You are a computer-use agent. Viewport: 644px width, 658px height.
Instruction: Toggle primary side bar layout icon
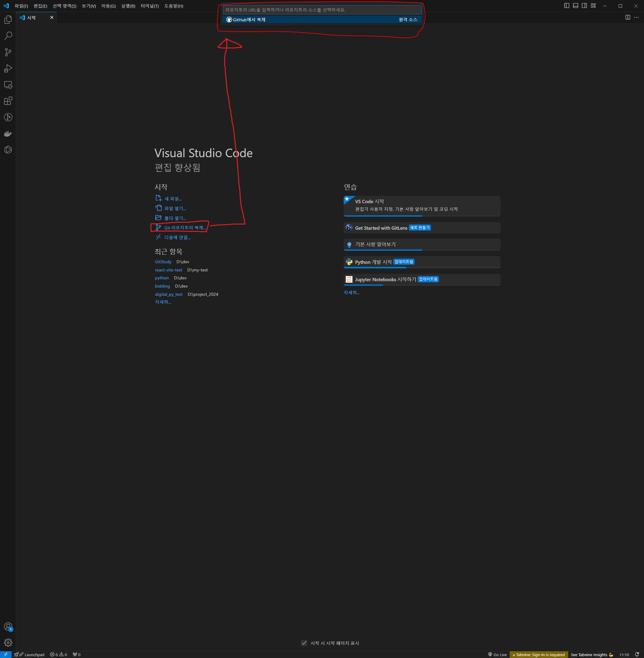pyautogui.click(x=567, y=6)
